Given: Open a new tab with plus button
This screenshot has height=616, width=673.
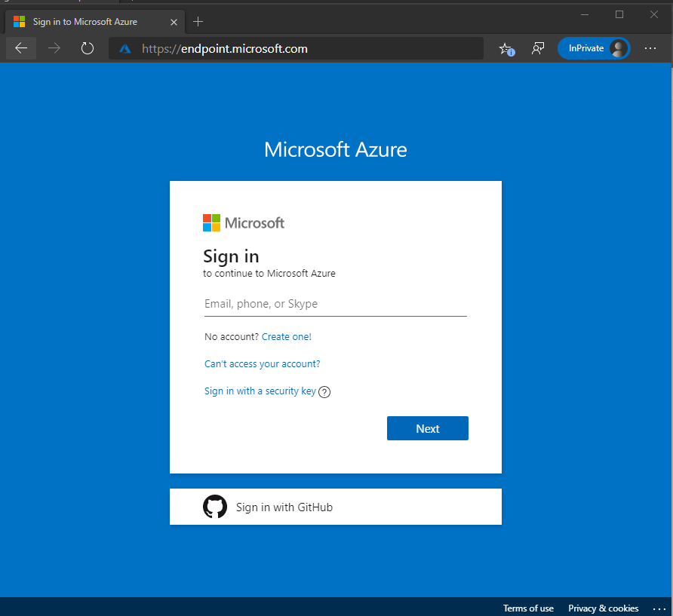Looking at the screenshot, I should pyautogui.click(x=198, y=21).
